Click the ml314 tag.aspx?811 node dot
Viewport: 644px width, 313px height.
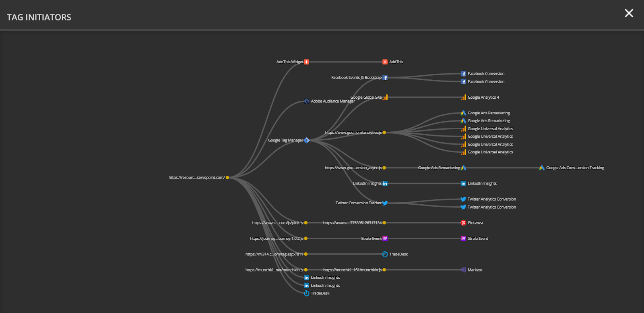pyautogui.click(x=306, y=254)
